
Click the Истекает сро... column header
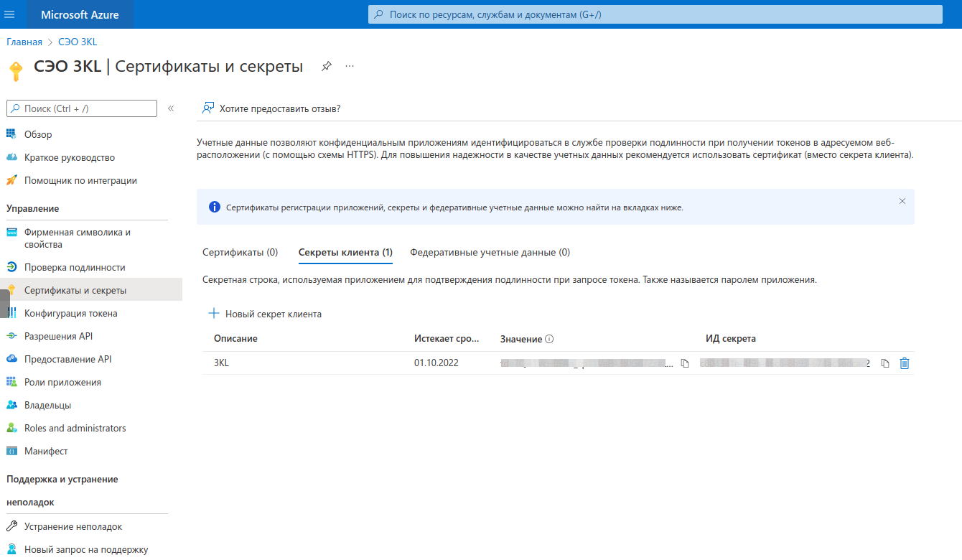click(447, 339)
